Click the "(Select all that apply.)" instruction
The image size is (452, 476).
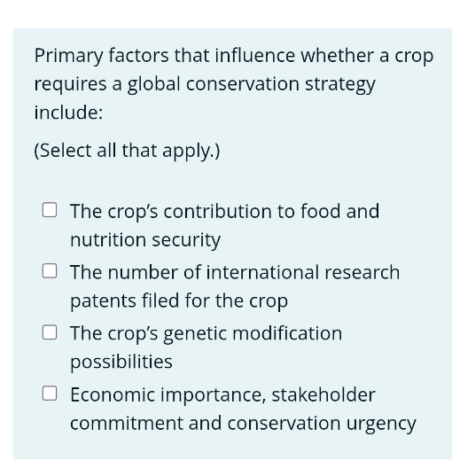point(127,151)
